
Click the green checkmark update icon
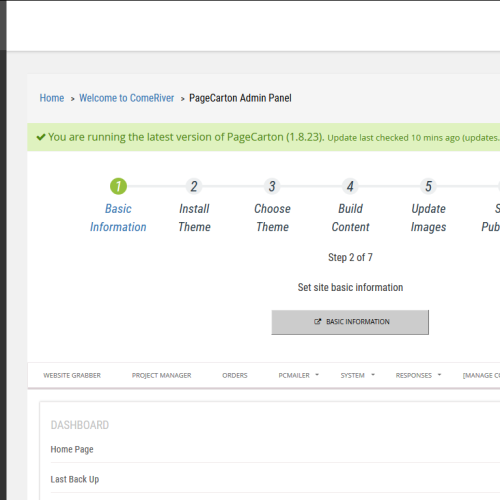click(41, 137)
